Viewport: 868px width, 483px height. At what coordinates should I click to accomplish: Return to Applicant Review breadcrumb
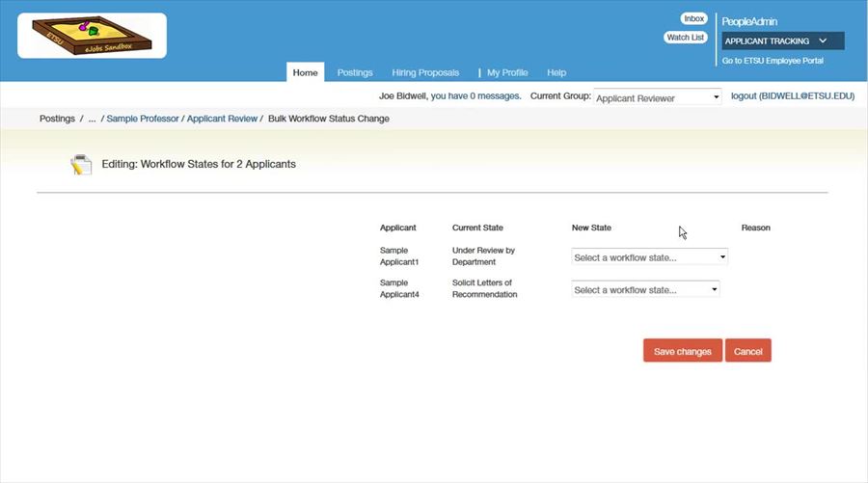click(x=222, y=119)
